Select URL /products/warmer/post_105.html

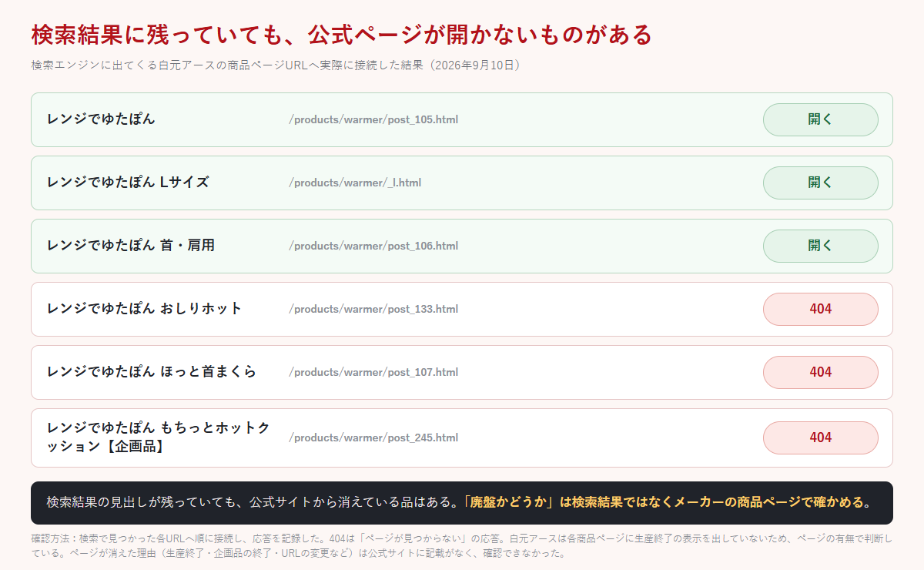[x=373, y=119]
